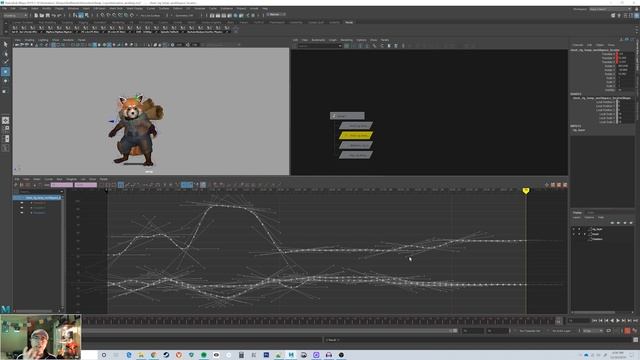Viewport: 640px width, 360px height.
Task: Switch to four-view panel layout
Action: 5,129
